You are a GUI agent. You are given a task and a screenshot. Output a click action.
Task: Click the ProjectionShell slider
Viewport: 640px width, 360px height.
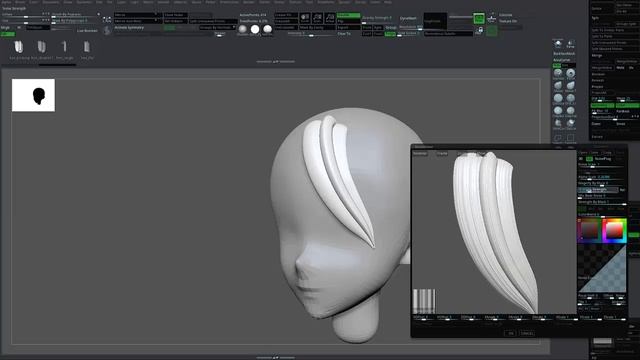pos(615,117)
